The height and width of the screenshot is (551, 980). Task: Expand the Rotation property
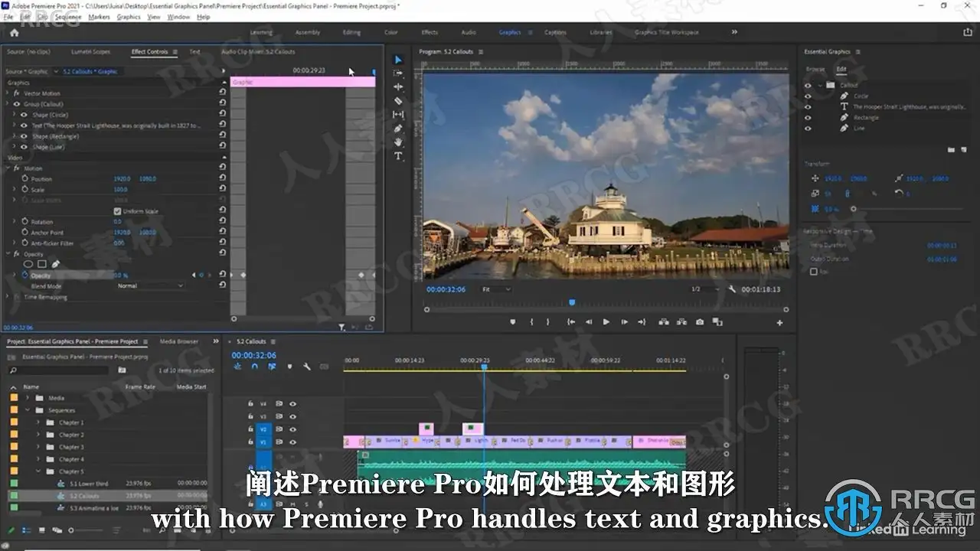15,222
